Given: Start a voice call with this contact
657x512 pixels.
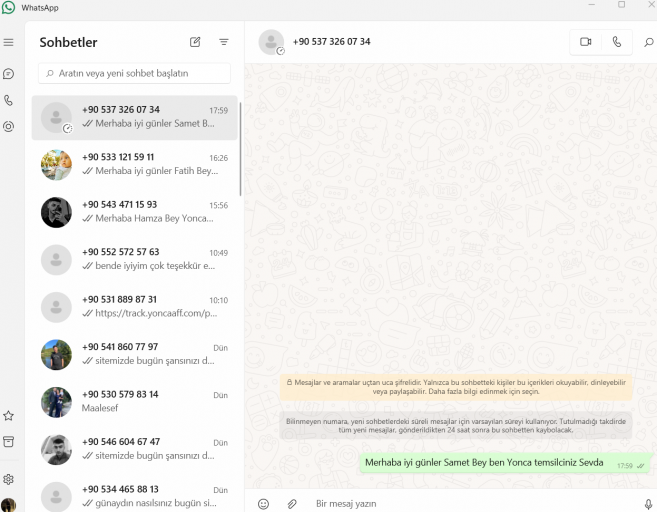Looking at the screenshot, I should [617, 42].
